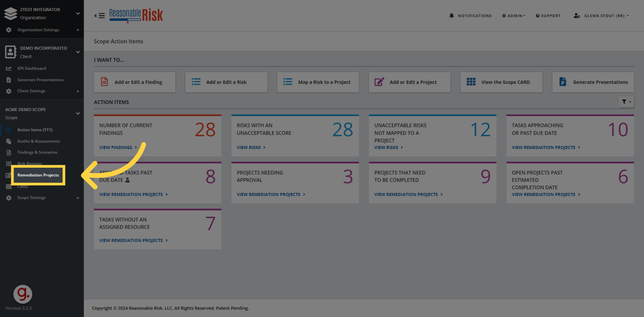This screenshot has width=644, height=317.
Task: Click the Map a Risk list icon
Action: (288, 82)
